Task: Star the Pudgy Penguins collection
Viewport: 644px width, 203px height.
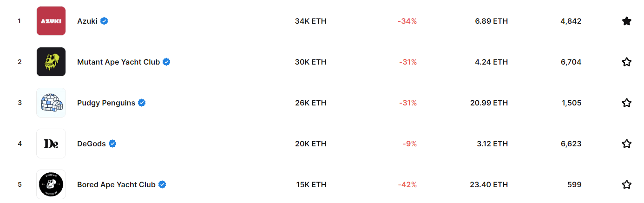Action: [626, 103]
